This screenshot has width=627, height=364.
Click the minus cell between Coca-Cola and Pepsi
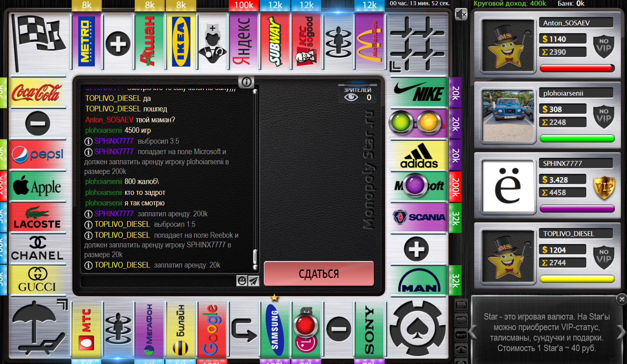[x=38, y=123]
